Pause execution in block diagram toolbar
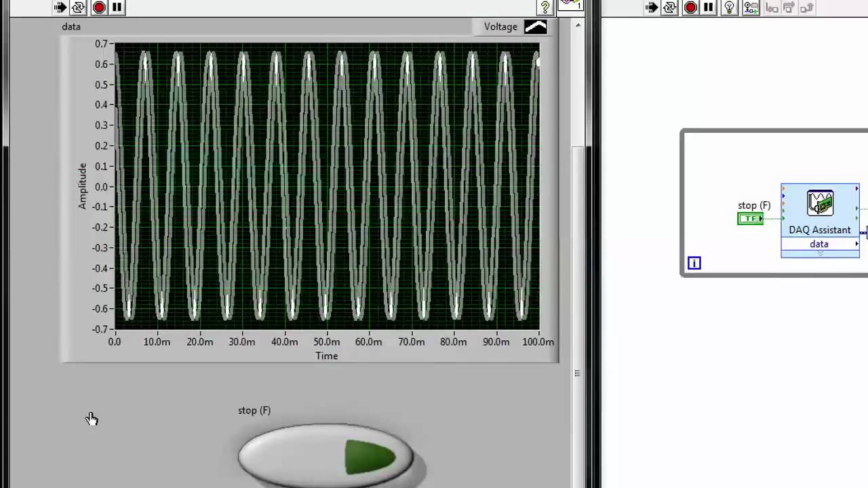 708,7
